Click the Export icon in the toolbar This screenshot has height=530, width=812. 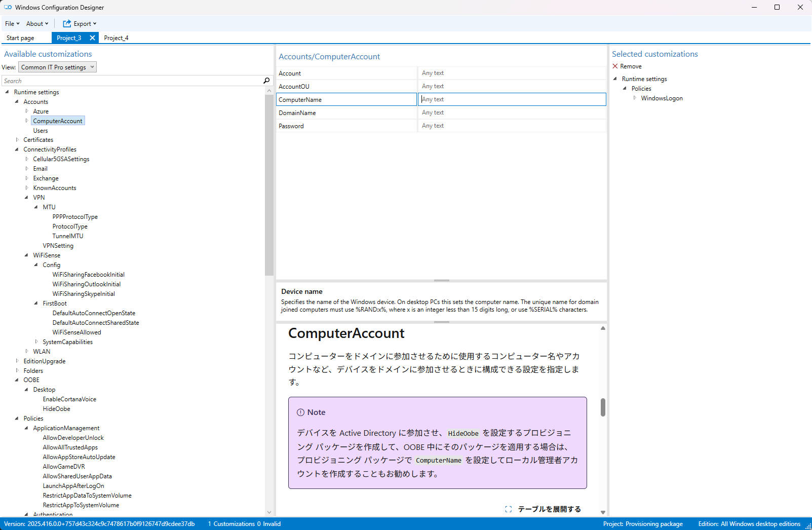[x=66, y=23]
